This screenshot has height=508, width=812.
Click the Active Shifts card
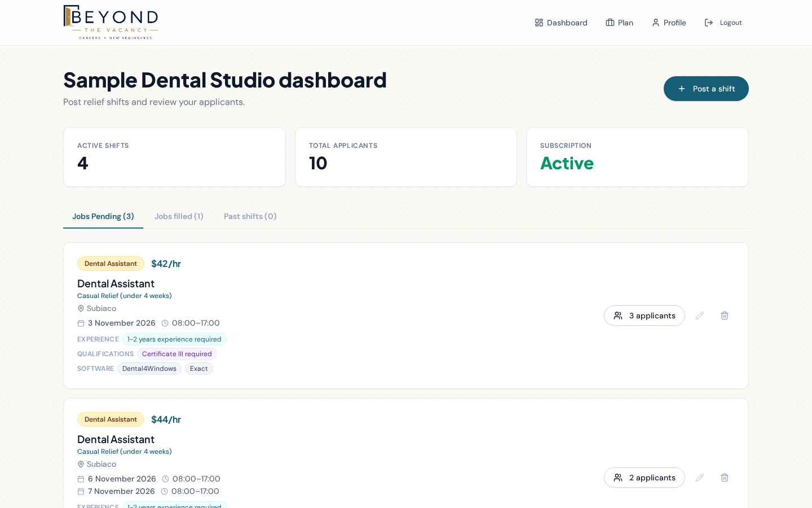(174, 157)
